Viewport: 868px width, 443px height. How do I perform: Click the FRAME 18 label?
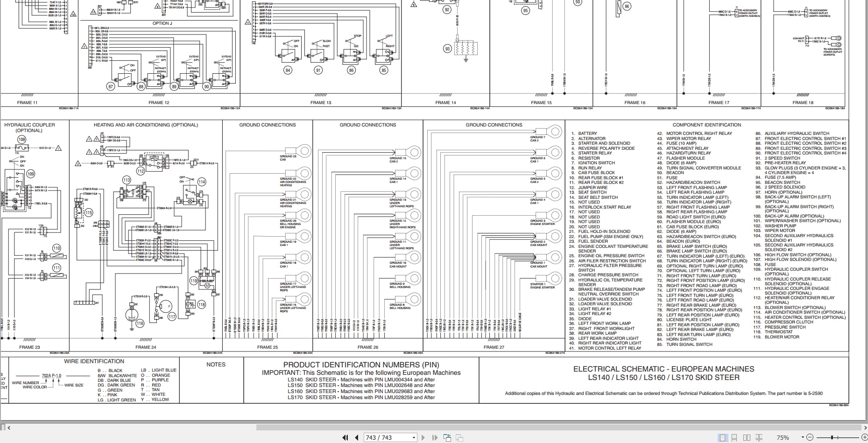pyautogui.click(x=803, y=103)
